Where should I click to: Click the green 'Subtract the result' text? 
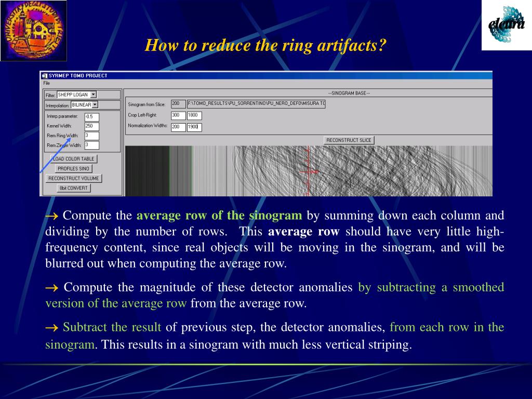click(112, 327)
